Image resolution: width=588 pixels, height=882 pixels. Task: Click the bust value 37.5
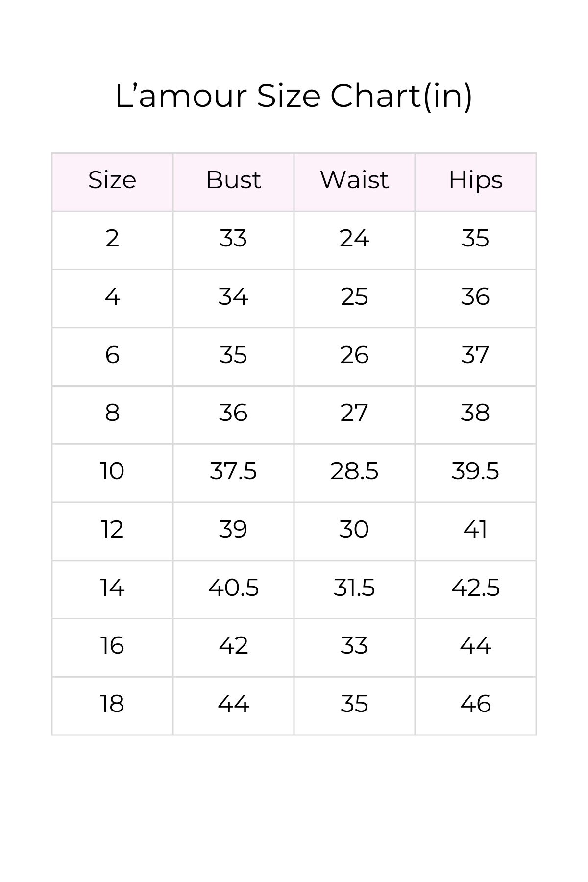pyautogui.click(x=233, y=471)
